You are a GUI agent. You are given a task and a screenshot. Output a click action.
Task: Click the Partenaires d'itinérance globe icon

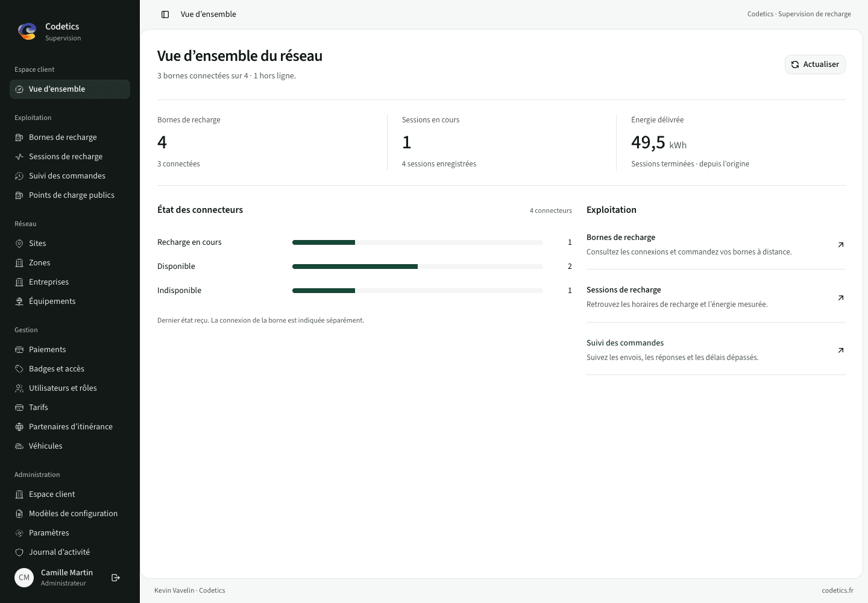(19, 427)
